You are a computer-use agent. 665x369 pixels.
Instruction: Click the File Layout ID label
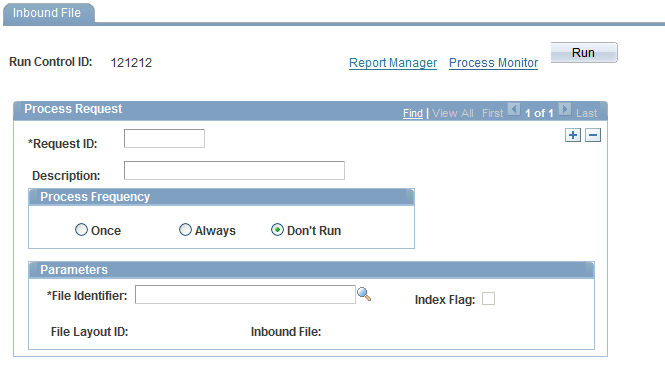click(x=89, y=332)
